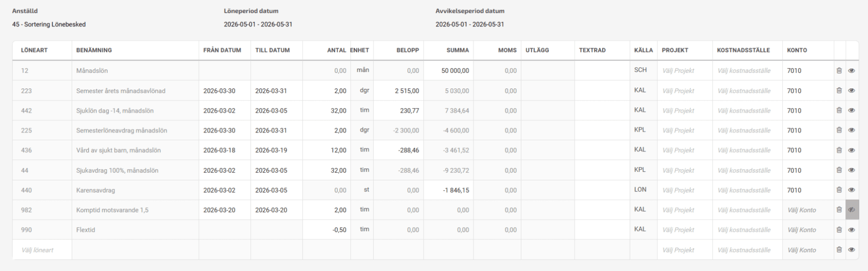The width and height of the screenshot is (868, 271).
Task: Click the Summa column header
Action: [x=458, y=50]
